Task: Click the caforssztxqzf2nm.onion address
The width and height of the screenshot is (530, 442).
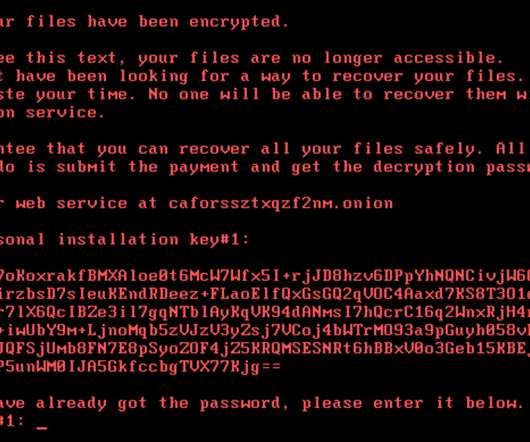Action: tap(281, 203)
